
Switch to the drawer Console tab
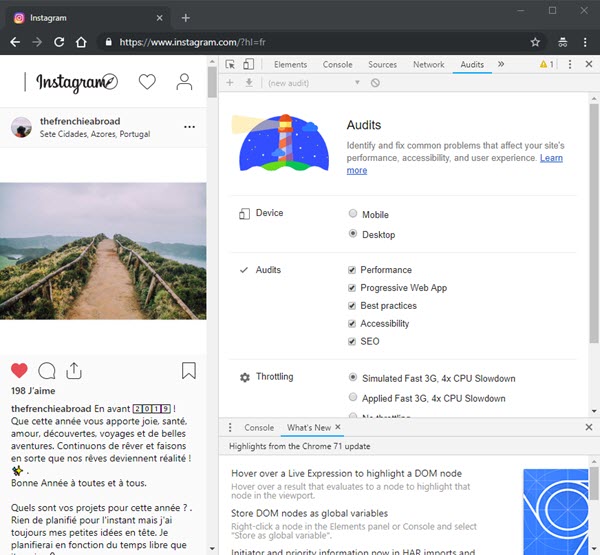tap(259, 428)
